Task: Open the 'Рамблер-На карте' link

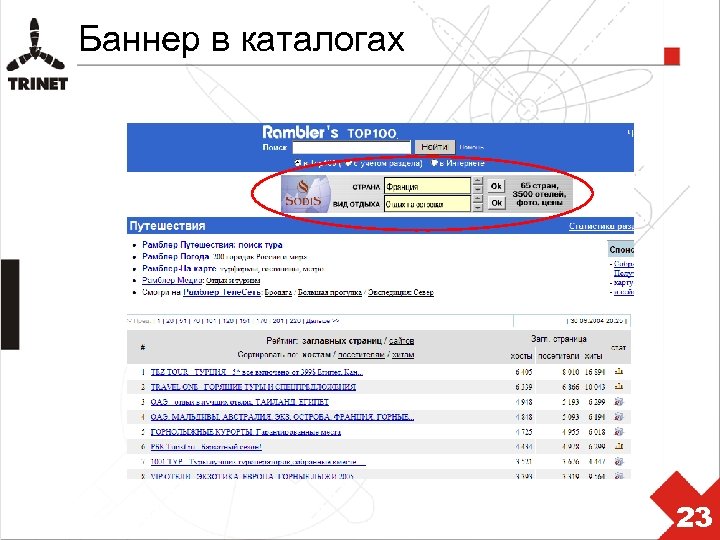Action: tap(179, 269)
